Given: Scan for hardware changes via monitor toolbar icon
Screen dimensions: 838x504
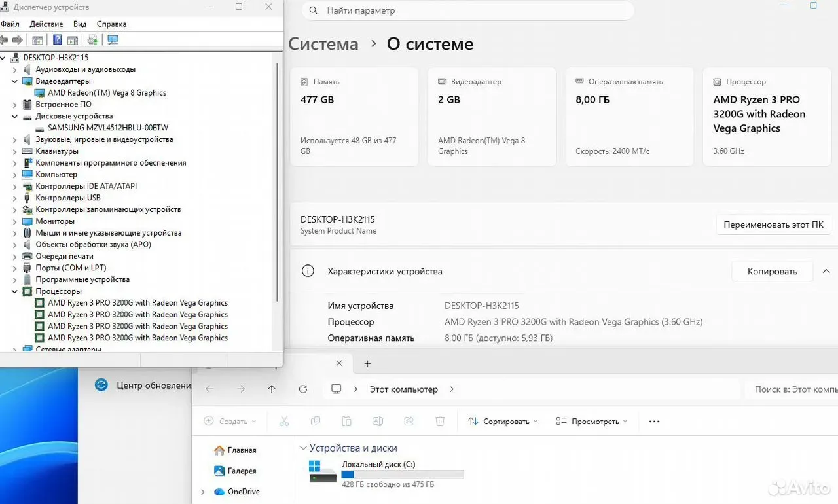Looking at the screenshot, I should [113, 40].
